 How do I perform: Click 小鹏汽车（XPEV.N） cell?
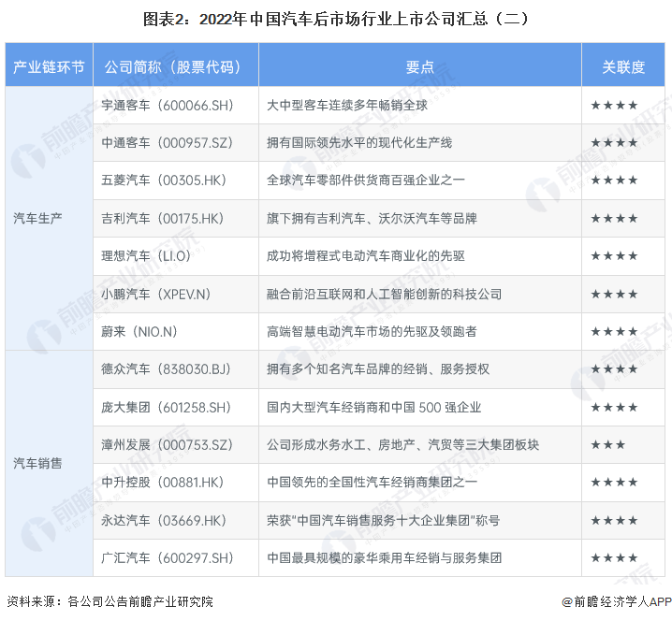[x=176, y=295]
